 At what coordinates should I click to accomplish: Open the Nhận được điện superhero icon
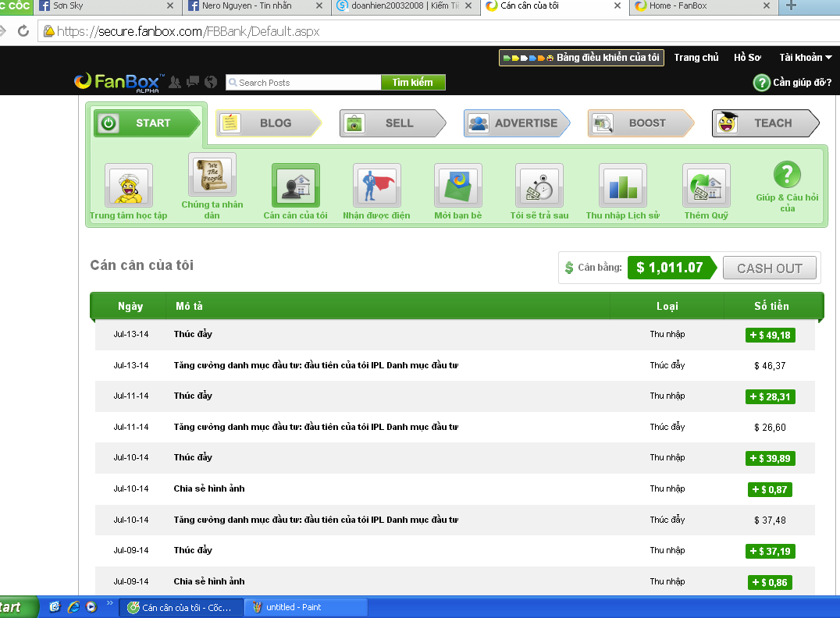[377, 185]
